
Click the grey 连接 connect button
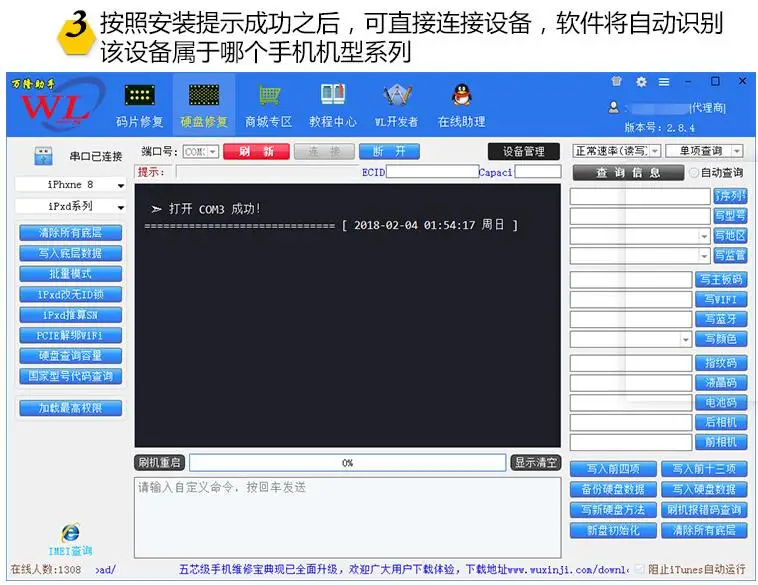point(324,152)
